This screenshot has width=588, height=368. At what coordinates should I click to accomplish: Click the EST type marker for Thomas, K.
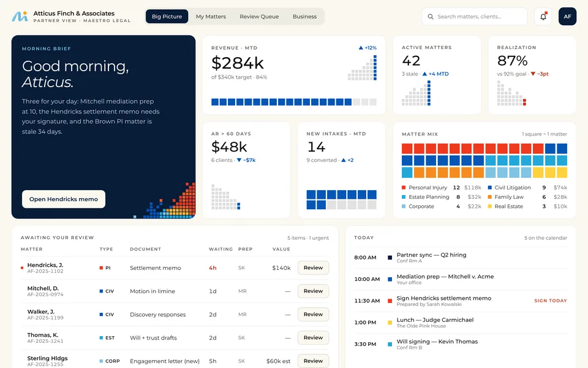[x=101, y=337]
